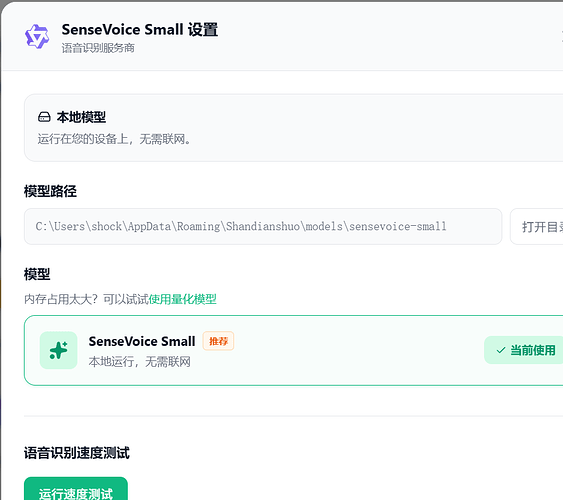Click the 语音识别服务商 subtitle

click(98, 48)
